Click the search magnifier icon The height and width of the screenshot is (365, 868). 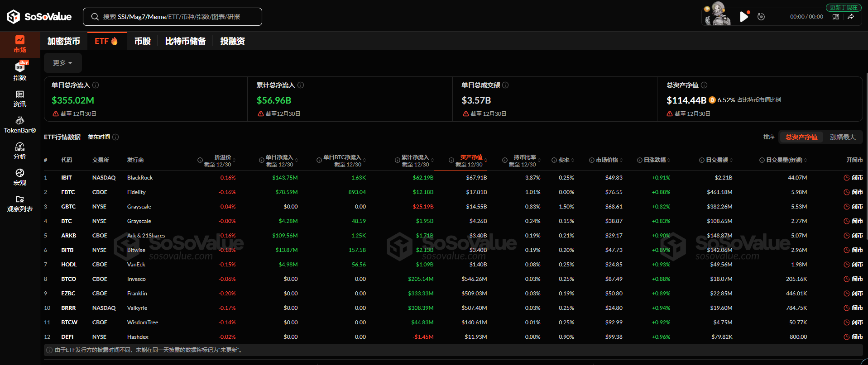95,17
